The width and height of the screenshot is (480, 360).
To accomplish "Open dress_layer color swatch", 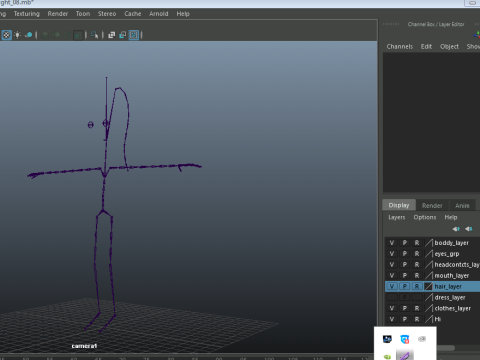I will click(429, 297).
